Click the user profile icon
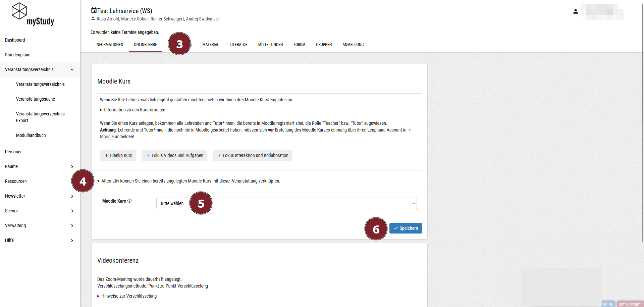Image resolution: width=644 pixels, height=307 pixels. [575, 11]
